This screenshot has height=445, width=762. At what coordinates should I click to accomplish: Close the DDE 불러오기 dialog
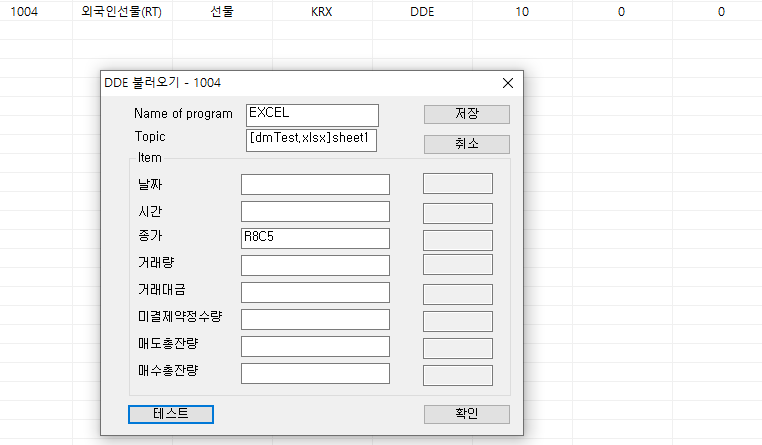pyautogui.click(x=507, y=83)
